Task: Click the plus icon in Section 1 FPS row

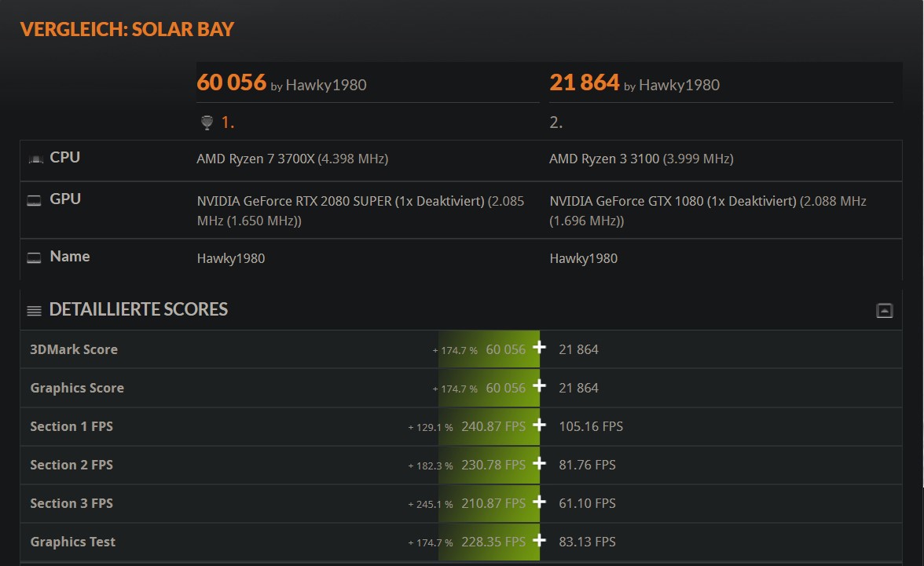Action: [539, 425]
